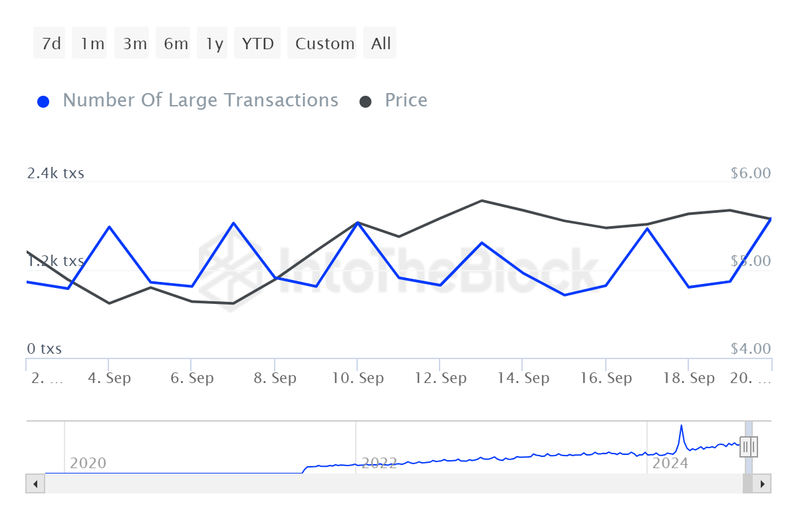Choose the YTD range option
798x532 pixels.
point(257,43)
